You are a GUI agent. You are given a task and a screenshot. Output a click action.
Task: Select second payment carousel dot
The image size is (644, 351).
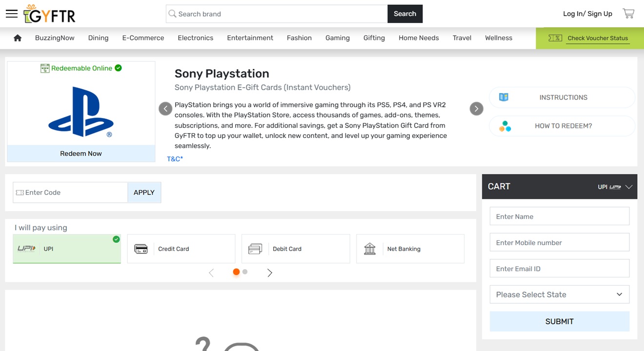(245, 272)
